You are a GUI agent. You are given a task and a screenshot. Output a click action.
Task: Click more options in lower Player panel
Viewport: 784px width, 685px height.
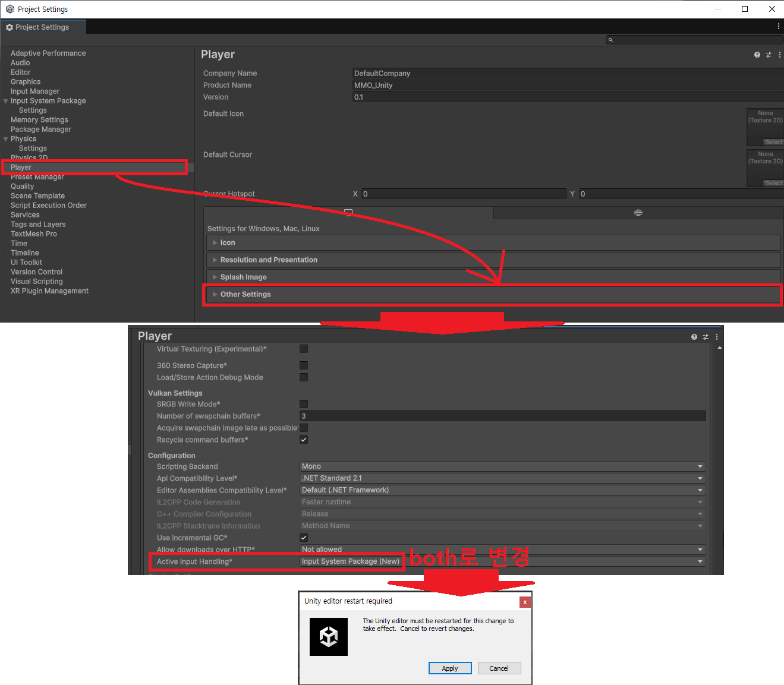coord(716,337)
